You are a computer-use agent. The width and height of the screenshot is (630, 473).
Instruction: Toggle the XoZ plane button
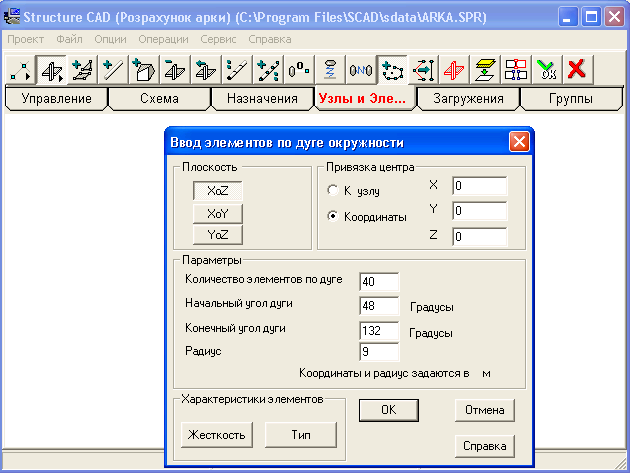pyautogui.click(x=218, y=190)
